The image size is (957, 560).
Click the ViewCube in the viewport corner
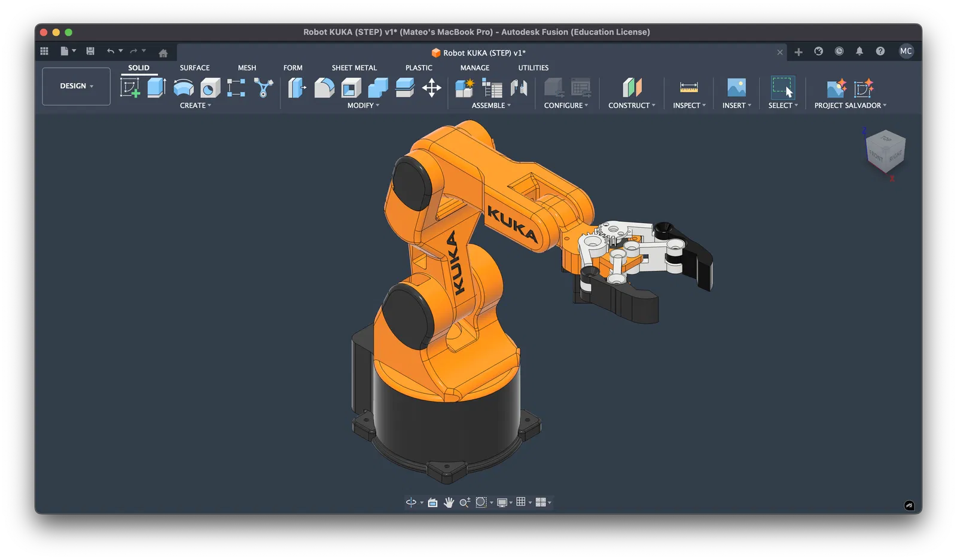tap(885, 151)
